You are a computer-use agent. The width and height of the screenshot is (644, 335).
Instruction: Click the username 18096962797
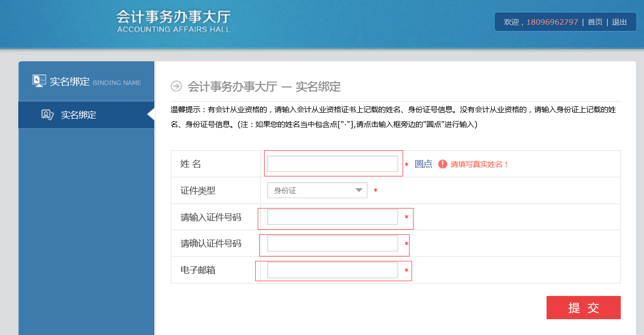coord(552,22)
